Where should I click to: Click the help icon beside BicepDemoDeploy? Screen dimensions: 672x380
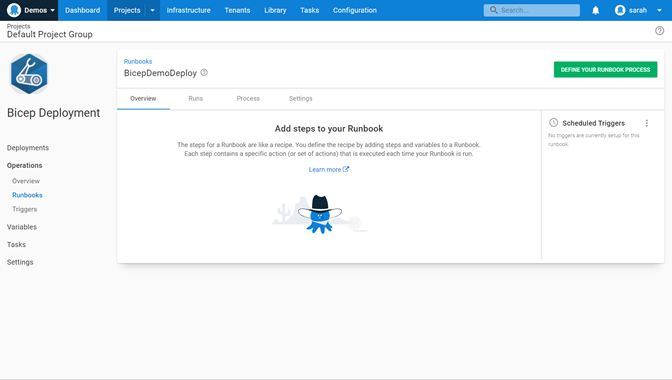point(204,72)
